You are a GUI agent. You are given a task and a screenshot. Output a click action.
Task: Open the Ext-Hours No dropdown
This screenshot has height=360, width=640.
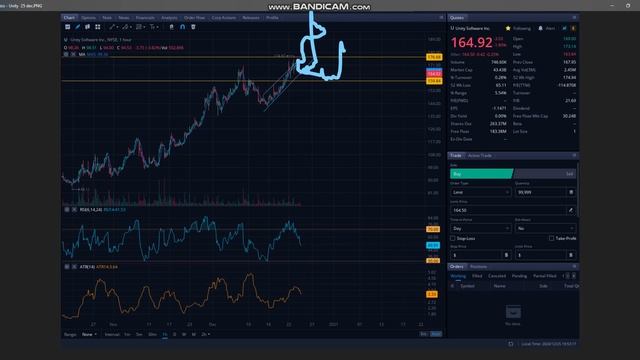pyautogui.click(x=545, y=228)
